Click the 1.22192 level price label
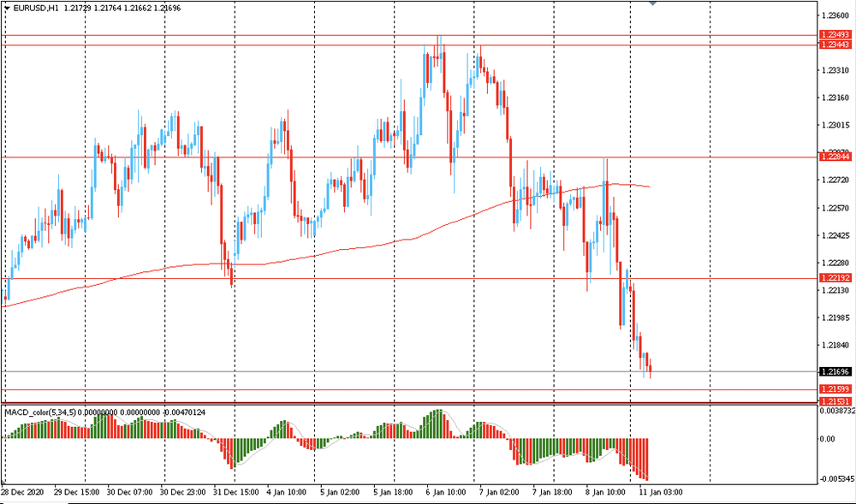856x504 pixels. [x=835, y=278]
